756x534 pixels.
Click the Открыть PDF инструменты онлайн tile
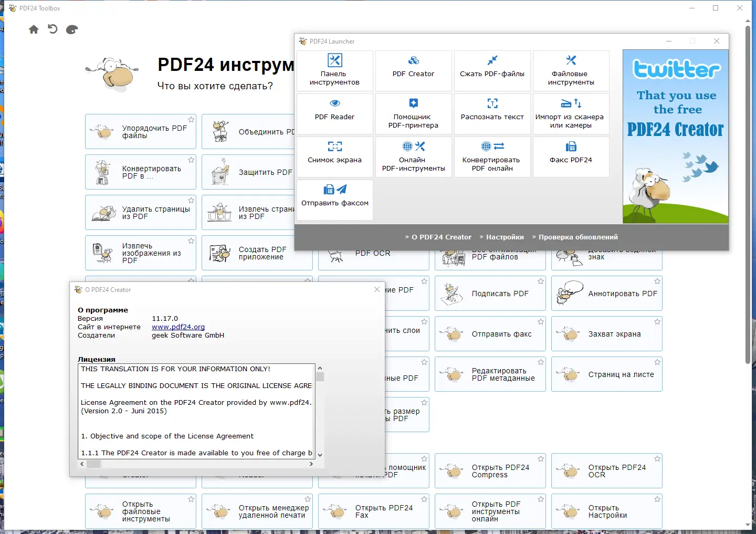490,511
